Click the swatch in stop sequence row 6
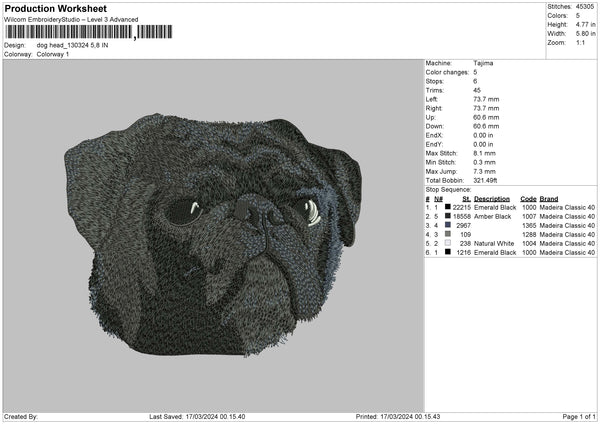Image resolution: width=600 pixels, height=424 pixels. pyautogui.click(x=448, y=252)
